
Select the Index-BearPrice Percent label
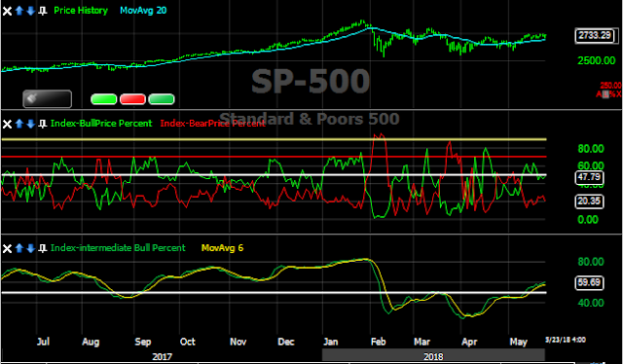(212, 124)
